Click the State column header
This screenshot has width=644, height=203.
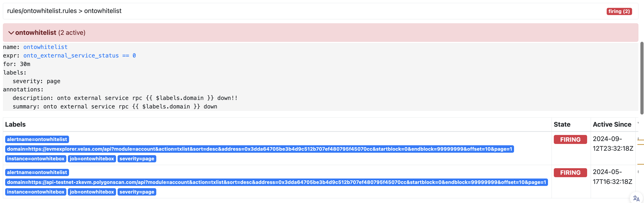[x=562, y=124]
